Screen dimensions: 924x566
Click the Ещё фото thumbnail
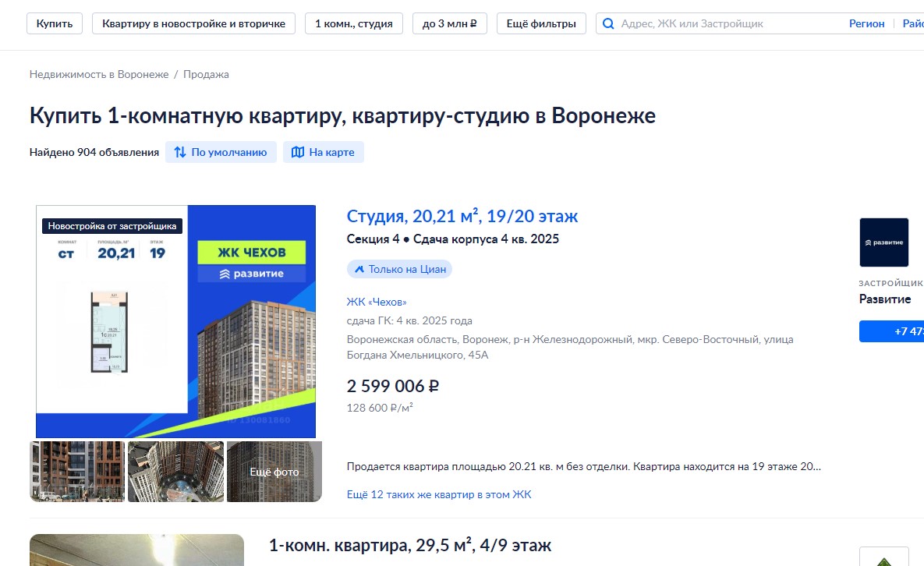[x=274, y=472]
